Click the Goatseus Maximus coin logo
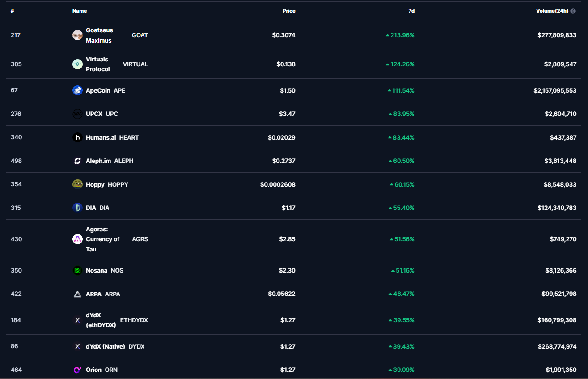Screen dimensions: 588x379 pyautogui.click(x=77, y=35)
